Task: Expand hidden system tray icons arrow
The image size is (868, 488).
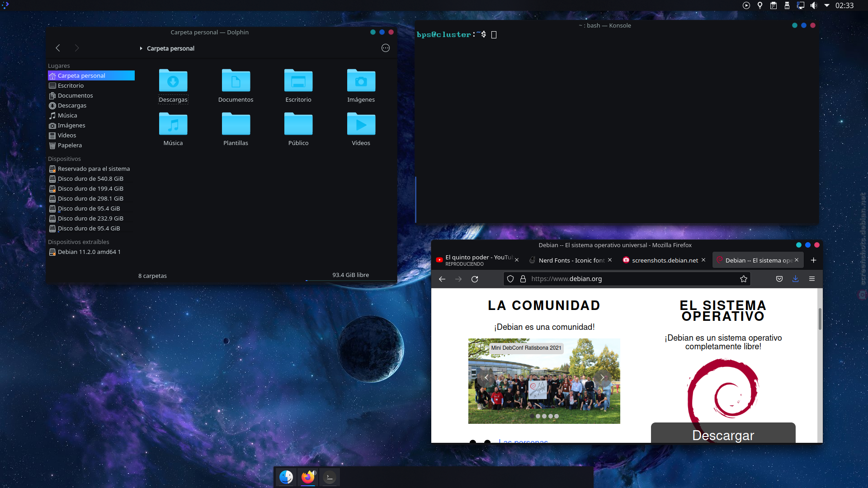Action: (827, 5)
